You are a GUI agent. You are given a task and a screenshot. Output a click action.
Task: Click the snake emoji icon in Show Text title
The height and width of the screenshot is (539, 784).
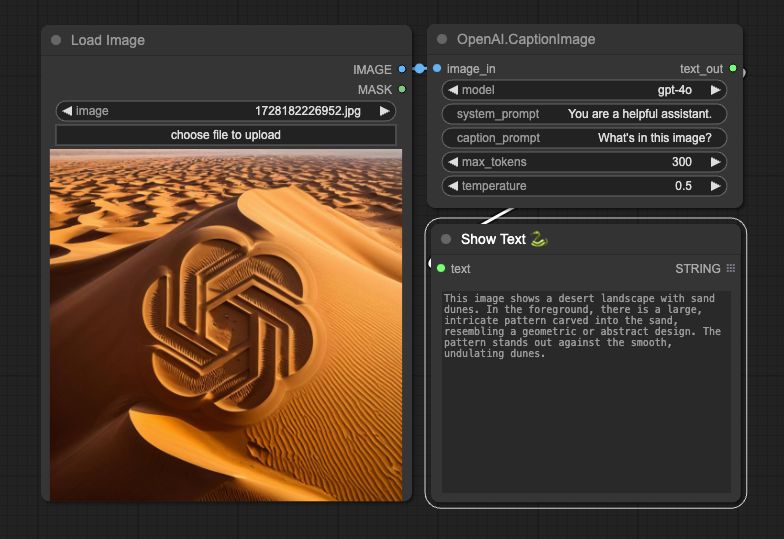[539, 239]
